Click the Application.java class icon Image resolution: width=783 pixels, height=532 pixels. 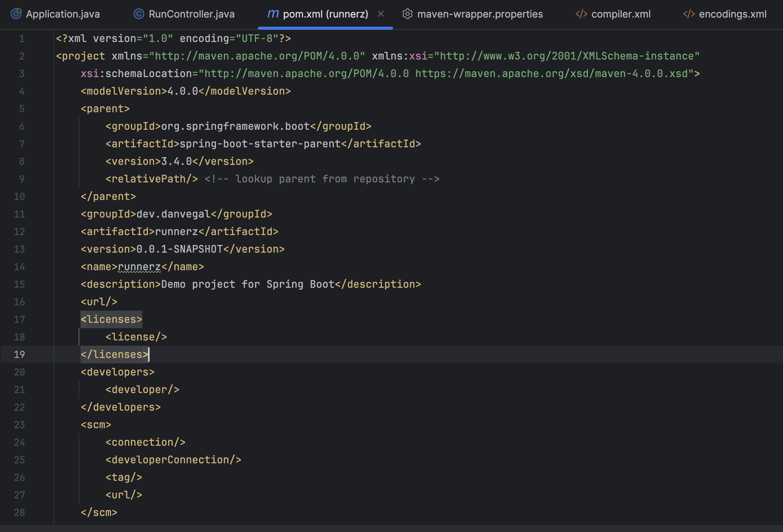click(16, 14)
